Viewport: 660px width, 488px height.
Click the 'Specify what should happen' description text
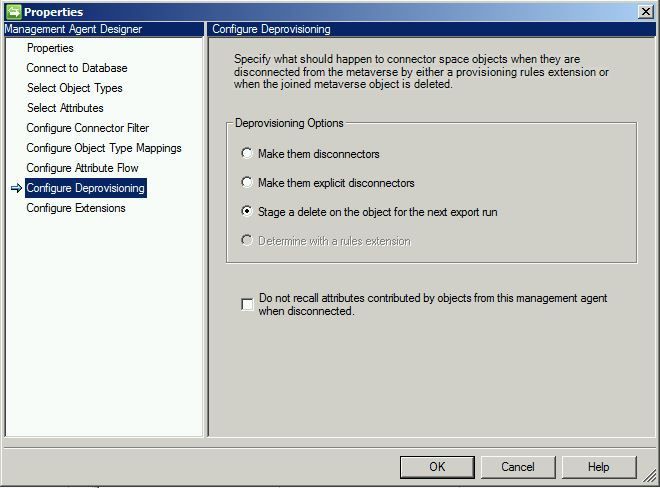[421, 72]
